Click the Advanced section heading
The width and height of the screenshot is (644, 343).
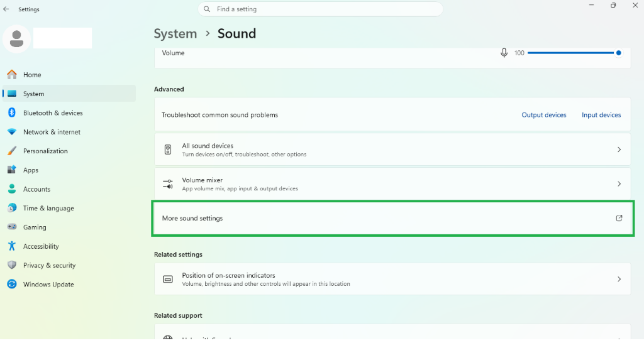169,89
